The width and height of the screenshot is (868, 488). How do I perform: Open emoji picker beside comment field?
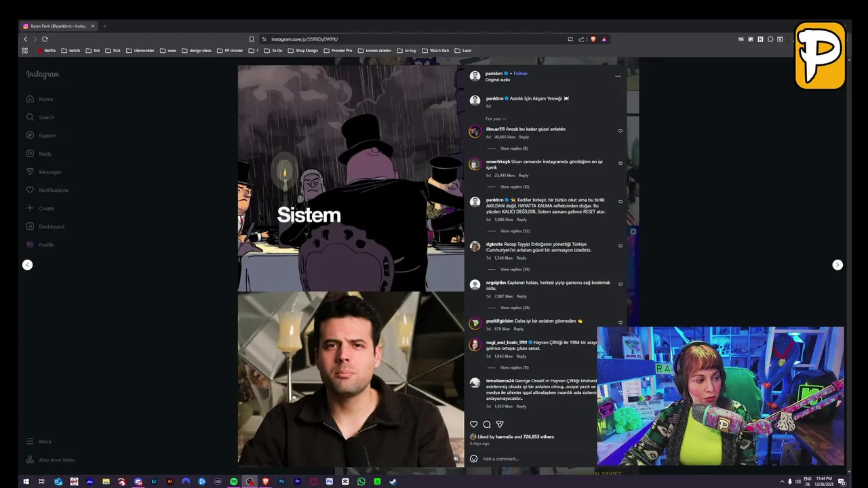coord(473,459)
